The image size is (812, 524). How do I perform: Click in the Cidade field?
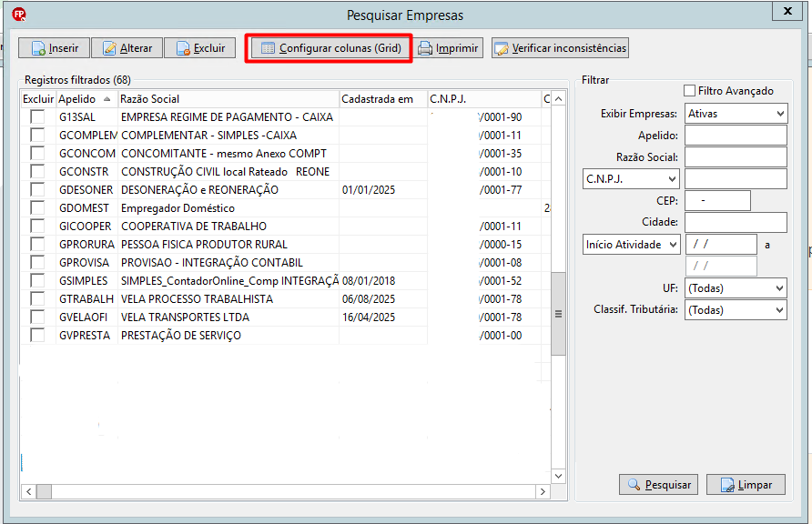click(736, 223)
